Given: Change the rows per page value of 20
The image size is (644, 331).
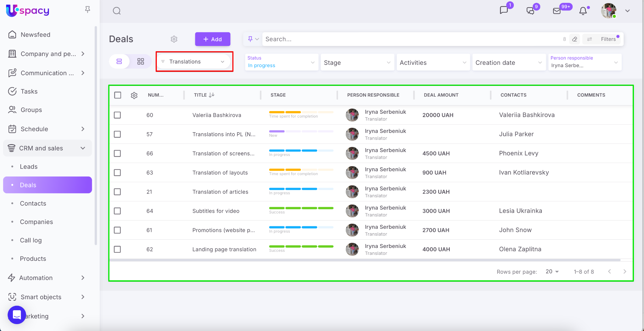Looking at the screenshot, I should point(552,272).
